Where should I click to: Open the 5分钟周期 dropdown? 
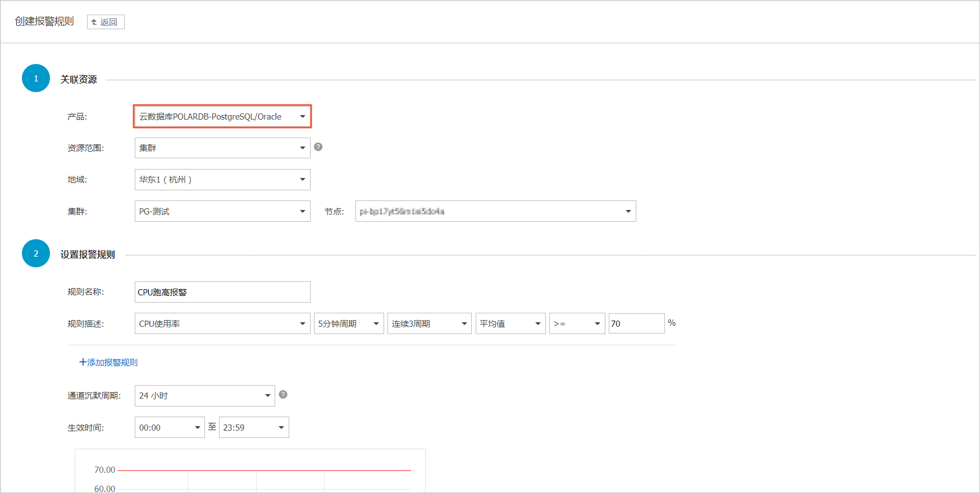349,323
